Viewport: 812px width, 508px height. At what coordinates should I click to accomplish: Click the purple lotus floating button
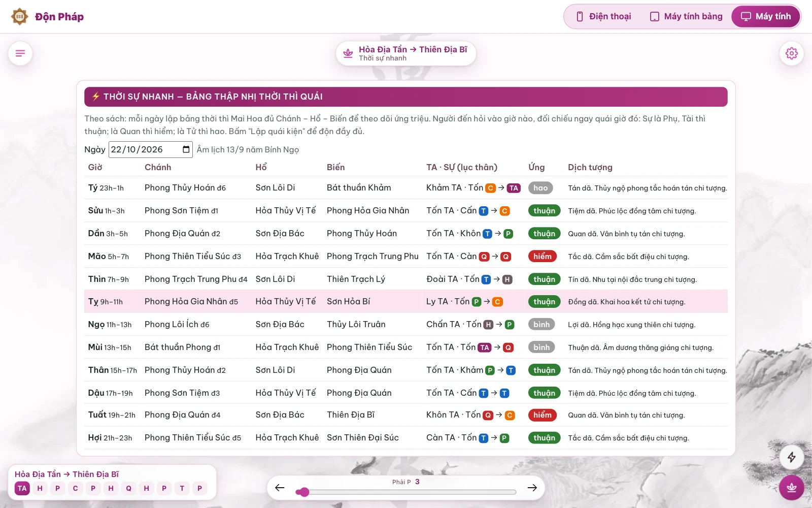coord(792,488)
